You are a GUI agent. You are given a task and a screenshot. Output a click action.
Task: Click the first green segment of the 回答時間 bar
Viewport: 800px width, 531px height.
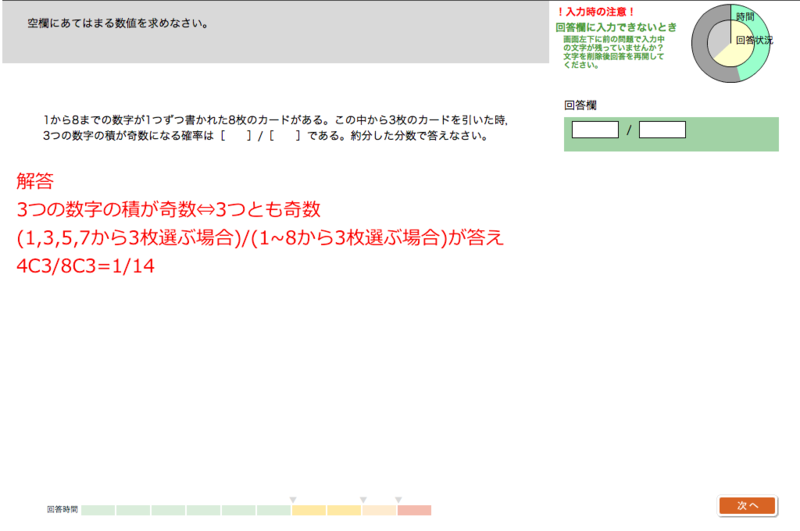click(x=98, y=510)
